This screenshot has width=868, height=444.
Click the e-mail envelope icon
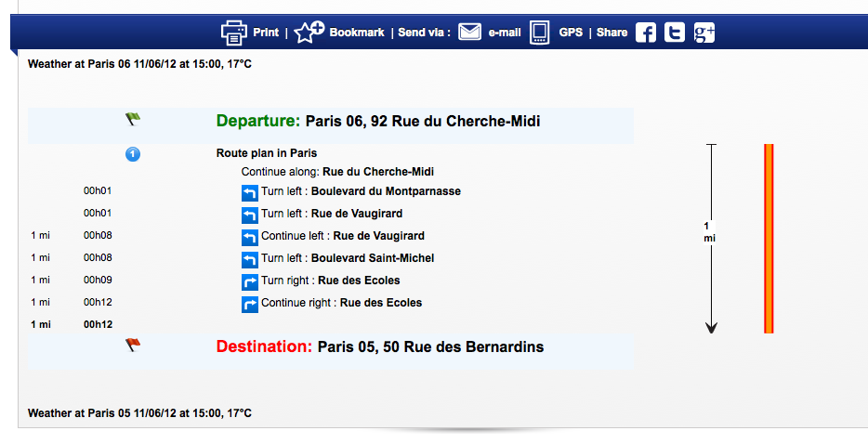tap(470, 33)
